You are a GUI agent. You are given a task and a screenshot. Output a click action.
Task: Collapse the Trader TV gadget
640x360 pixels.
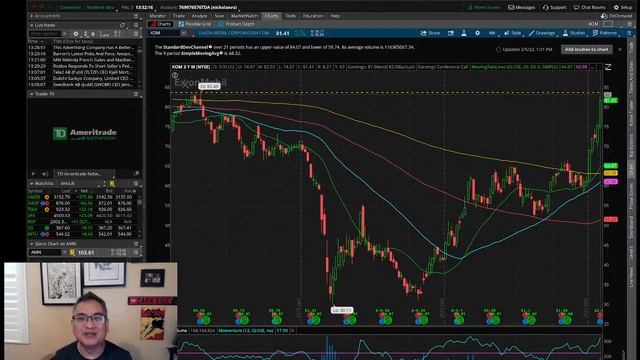click(x=31, y=94)
